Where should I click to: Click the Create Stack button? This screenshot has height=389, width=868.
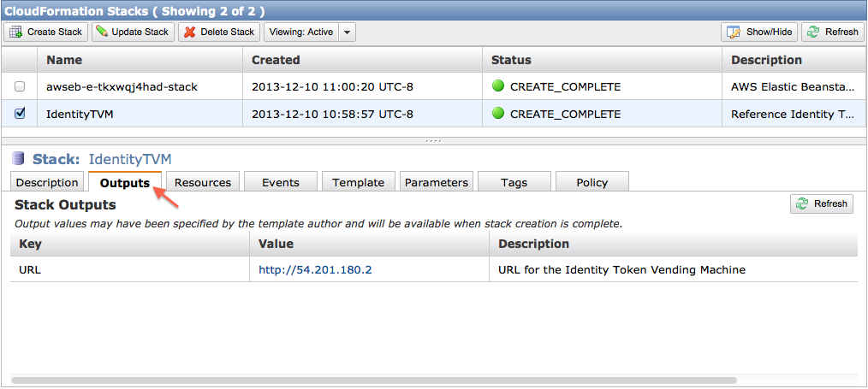tap(46, 32)
